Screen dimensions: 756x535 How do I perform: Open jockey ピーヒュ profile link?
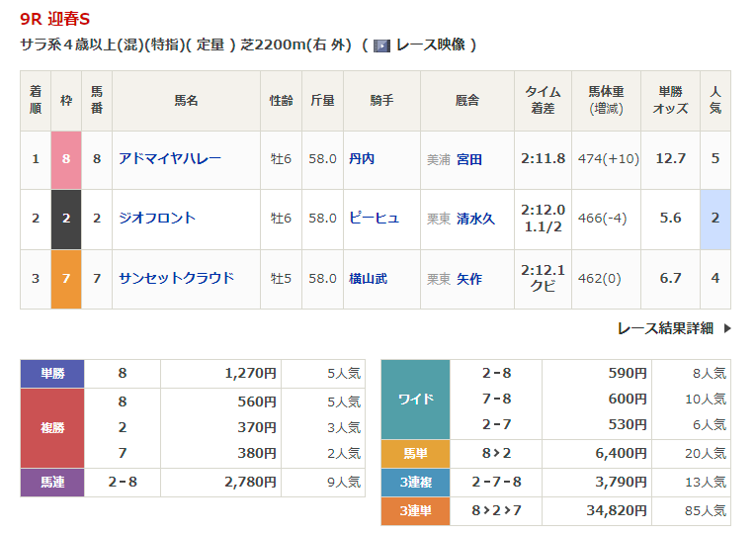pyautogui.click(x=374, y=219)
